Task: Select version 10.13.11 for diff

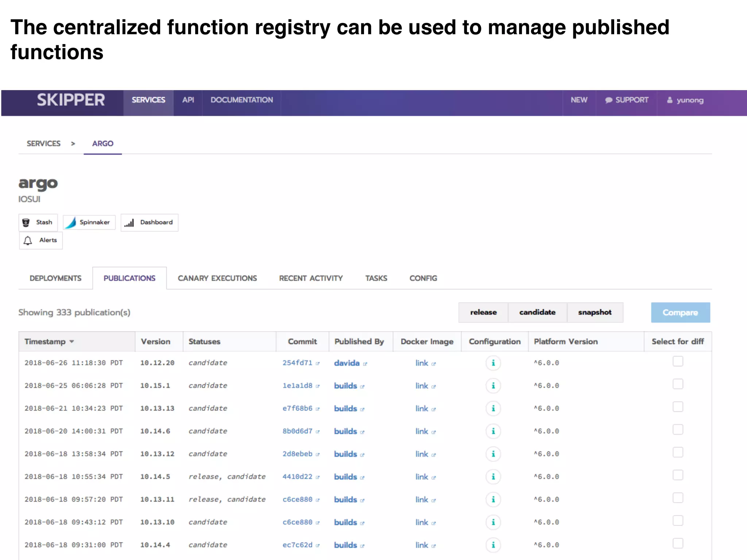Action: 678,498
